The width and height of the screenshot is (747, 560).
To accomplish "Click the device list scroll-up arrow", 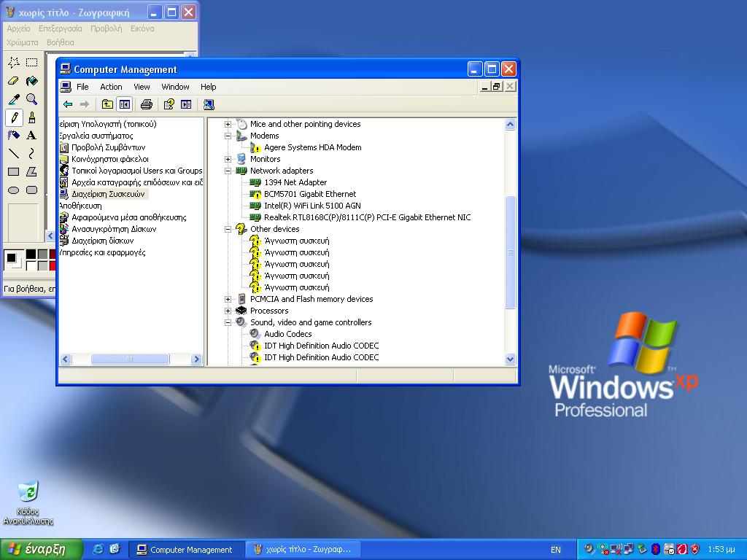I will click(510, 125).
